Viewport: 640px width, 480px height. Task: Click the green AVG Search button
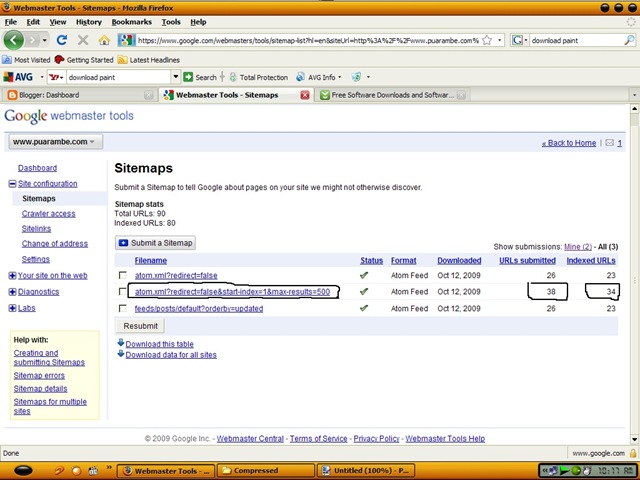(200, 77)
